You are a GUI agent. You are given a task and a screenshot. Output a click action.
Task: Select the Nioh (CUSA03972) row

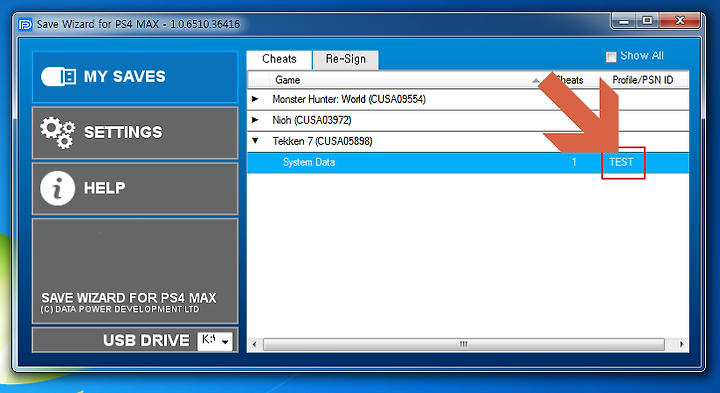tap(468, 120)
